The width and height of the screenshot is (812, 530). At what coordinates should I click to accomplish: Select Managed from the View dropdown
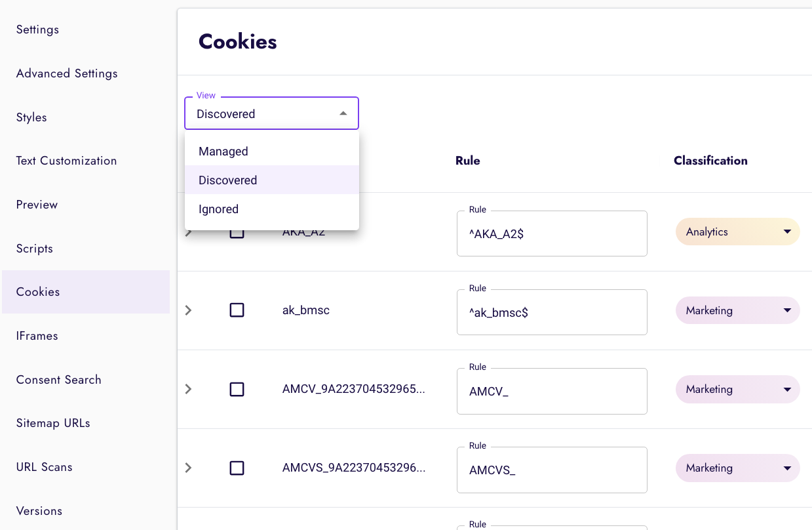223,151
